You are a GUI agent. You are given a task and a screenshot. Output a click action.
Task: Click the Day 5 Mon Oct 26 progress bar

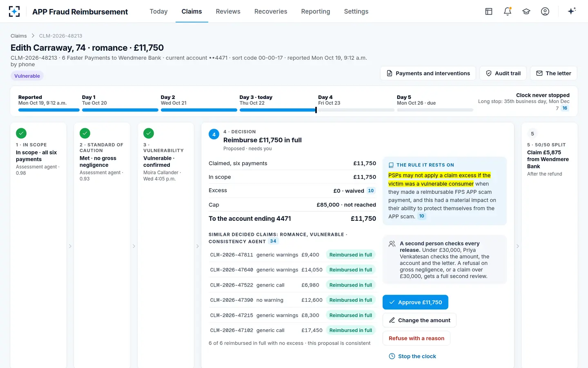435,110
